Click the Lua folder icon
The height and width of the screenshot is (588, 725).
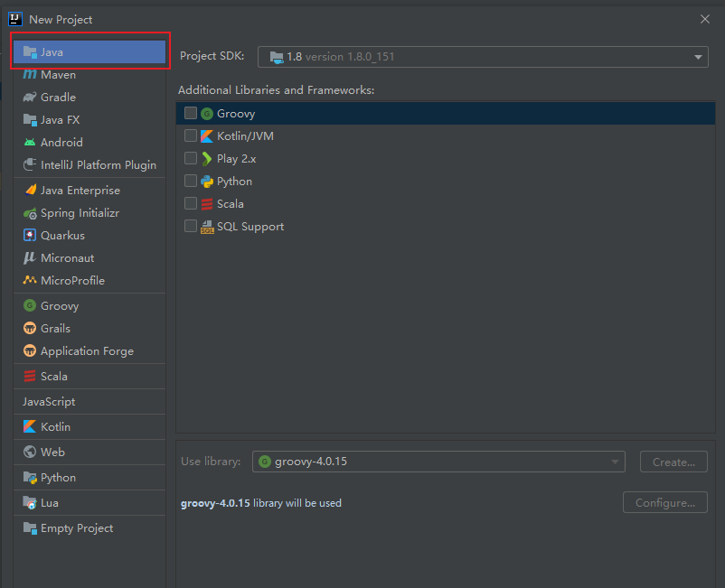30,502
